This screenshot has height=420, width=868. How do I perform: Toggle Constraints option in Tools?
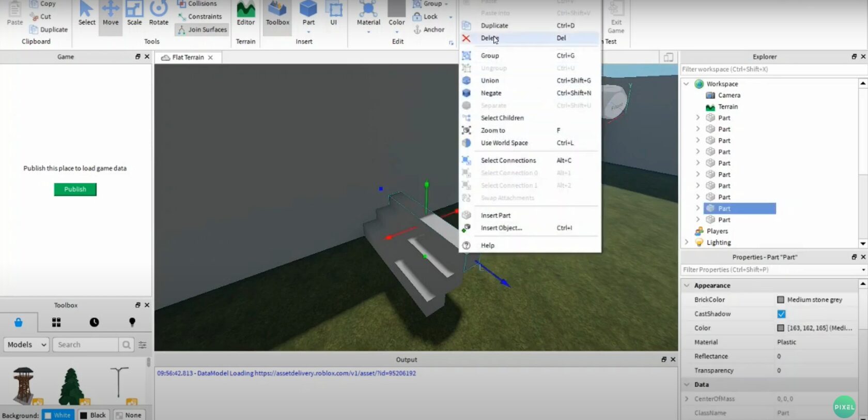coord(199,17)
